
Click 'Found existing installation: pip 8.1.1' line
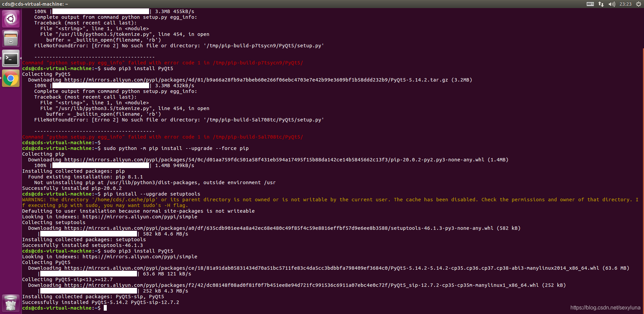85,177
